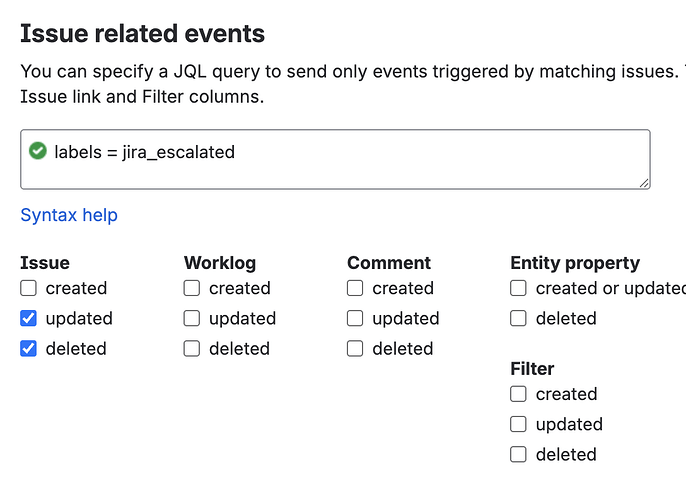The image size is (686, 499).
Task: Check Entity property deleted checkbox
Action: [518, 318]
